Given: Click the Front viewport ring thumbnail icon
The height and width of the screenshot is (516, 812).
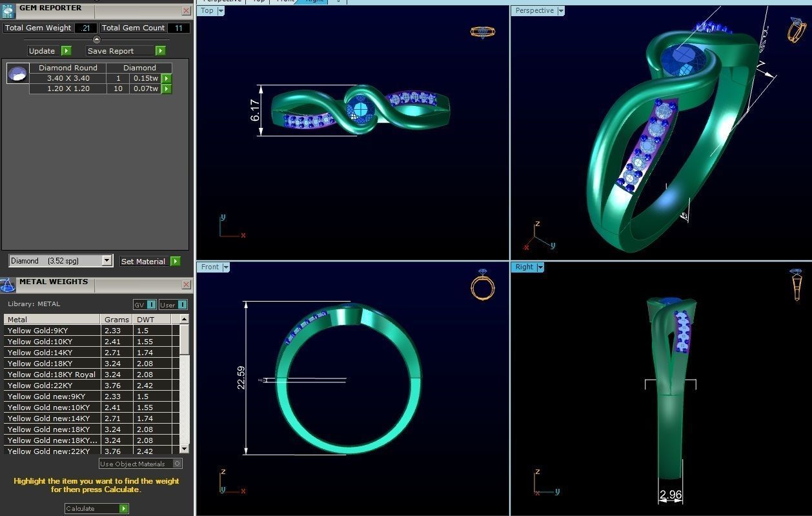Looking at the screenshot, I should point(483,284).
